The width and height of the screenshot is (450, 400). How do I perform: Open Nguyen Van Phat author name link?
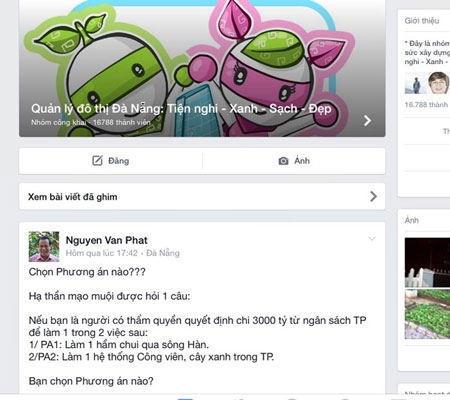click(x=106, y=240)
